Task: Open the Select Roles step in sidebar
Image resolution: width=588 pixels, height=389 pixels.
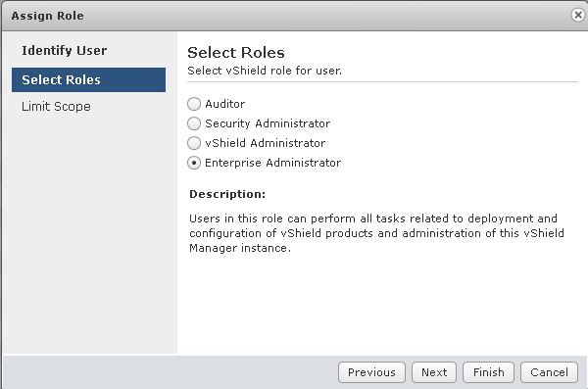Action: (88, 80)
